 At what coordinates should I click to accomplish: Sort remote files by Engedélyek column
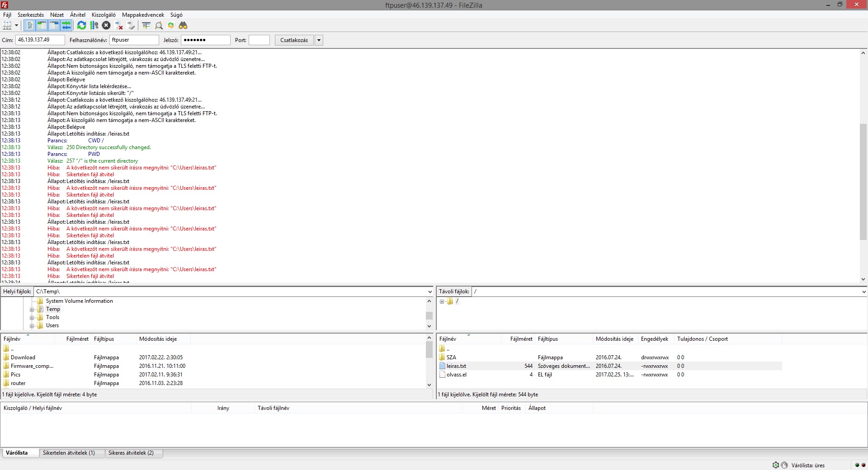pyautogui.click(x=656, y=339)
